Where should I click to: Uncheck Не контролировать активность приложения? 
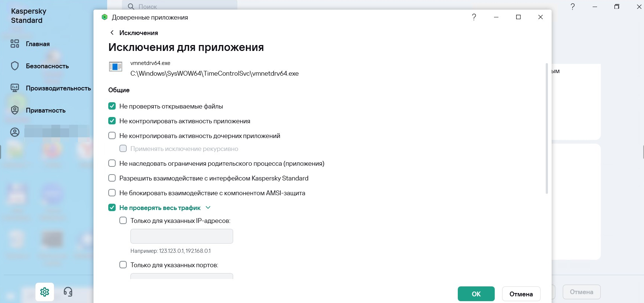(x=112, y=121)
